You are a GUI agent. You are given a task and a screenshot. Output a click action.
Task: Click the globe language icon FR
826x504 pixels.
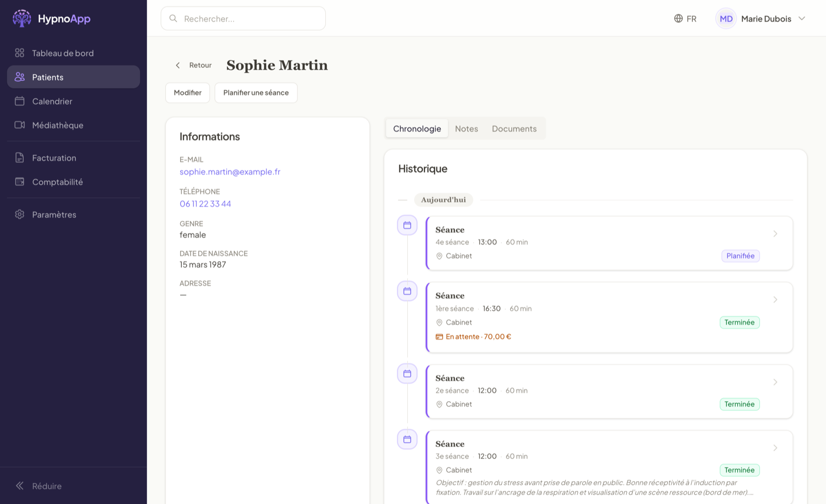[678, 19]
